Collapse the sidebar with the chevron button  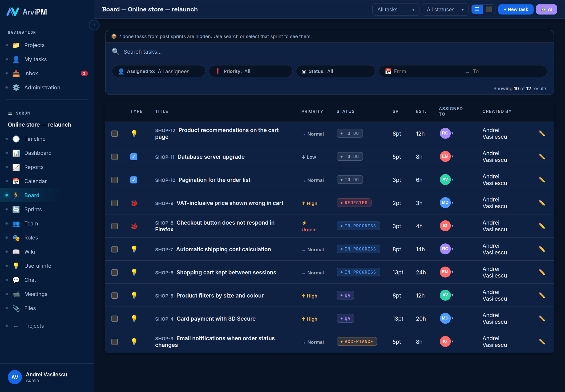point(94,25)
